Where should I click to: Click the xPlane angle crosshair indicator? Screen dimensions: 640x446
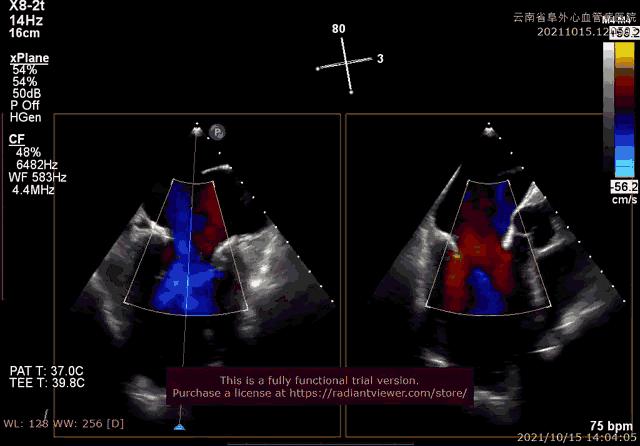coord(348,64)
